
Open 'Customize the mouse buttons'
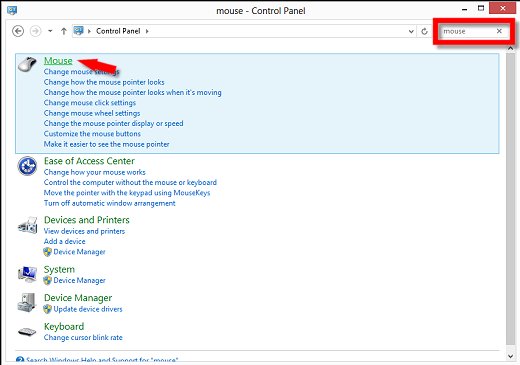coord(92,134)
